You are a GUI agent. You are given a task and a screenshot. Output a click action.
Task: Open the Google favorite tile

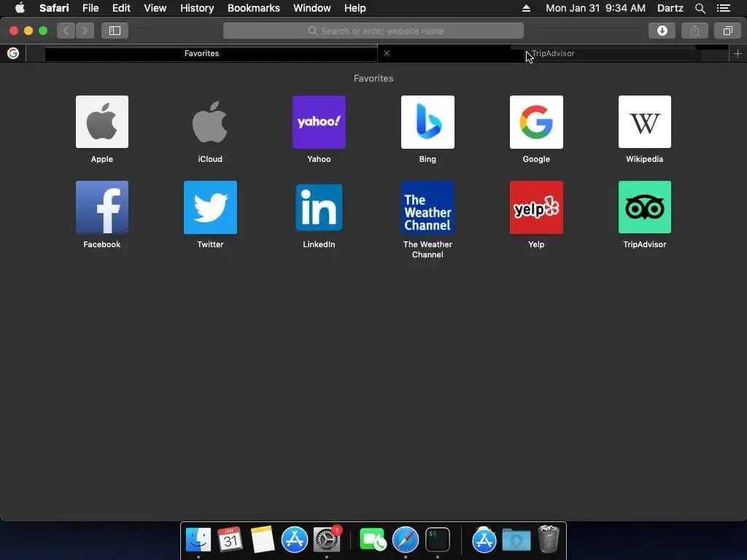coord(536,122)
